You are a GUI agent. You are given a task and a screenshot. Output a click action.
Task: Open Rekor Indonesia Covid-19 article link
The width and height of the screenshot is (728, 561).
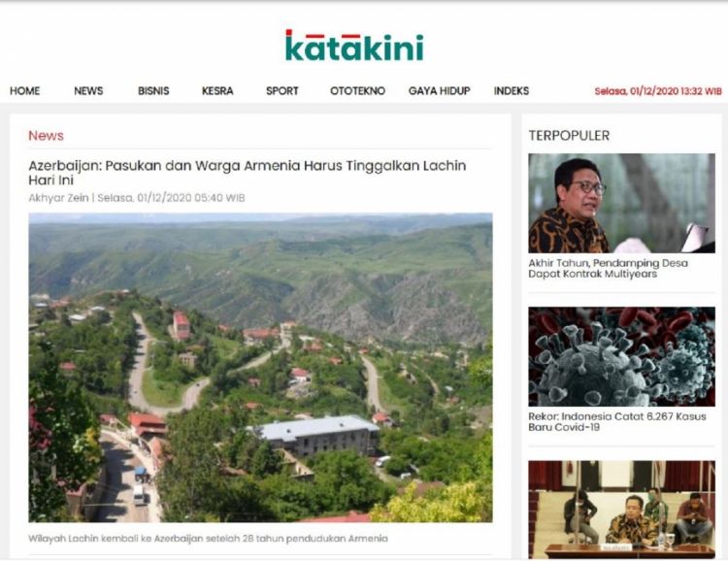click(617, 421)
